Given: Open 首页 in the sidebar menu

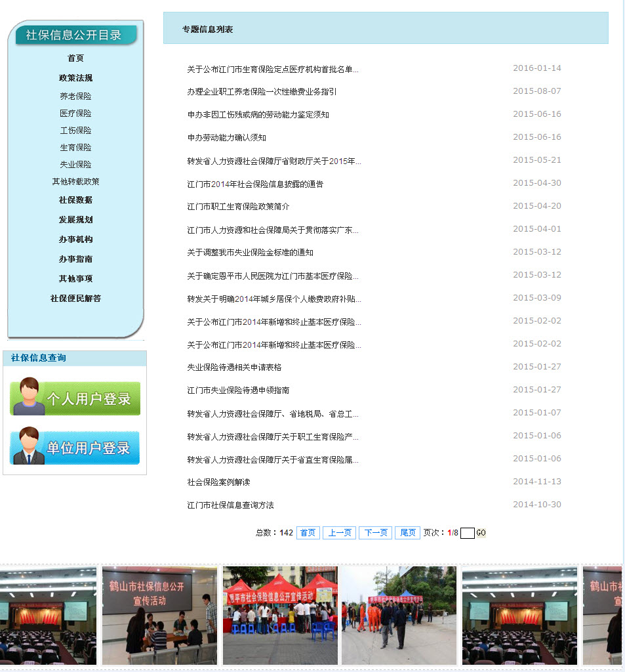Looking at the screenshot, I should click(x=75, y=58).
